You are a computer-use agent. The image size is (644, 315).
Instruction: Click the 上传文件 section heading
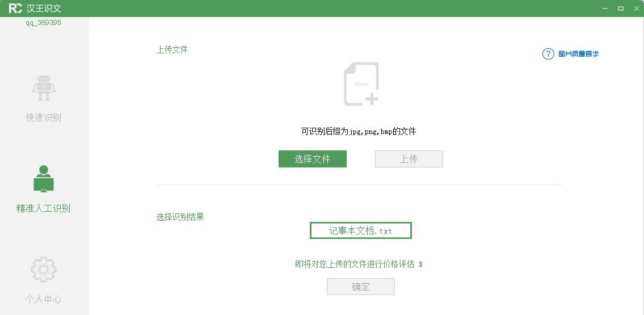click(172, 50)
